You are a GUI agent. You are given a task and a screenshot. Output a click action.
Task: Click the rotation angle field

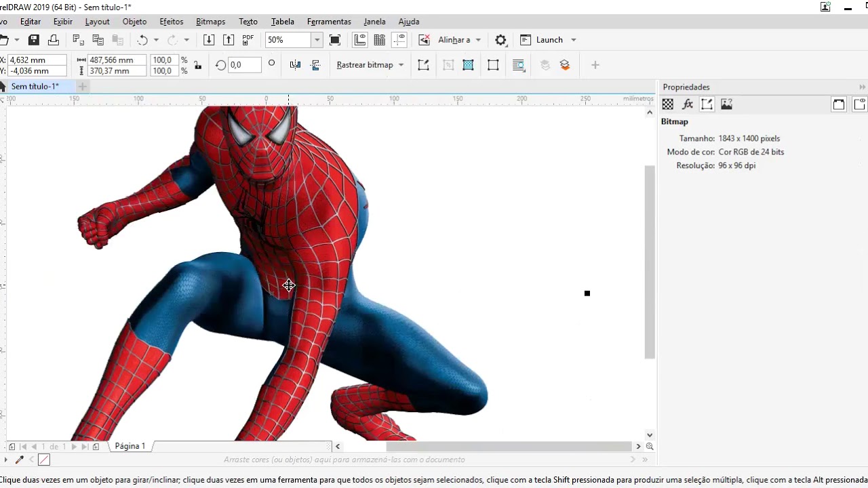pos(245,65)
